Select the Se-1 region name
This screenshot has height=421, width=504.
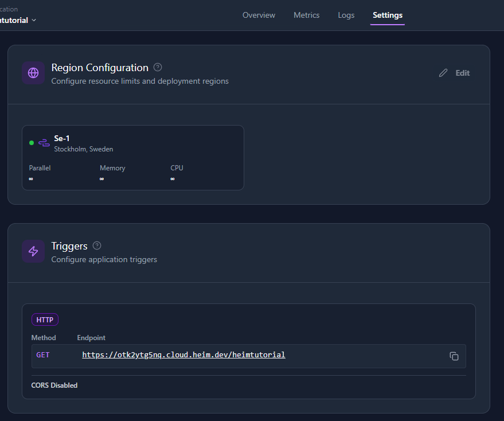(62, 138)
